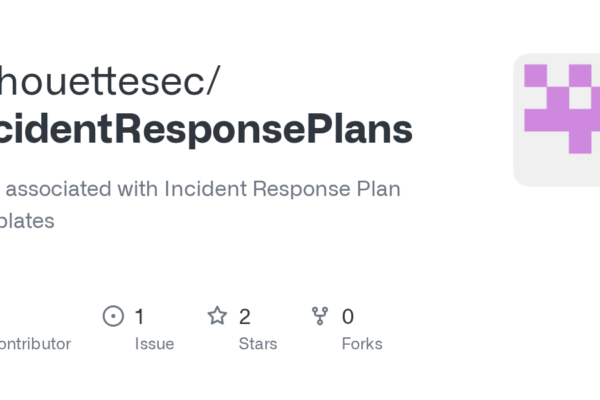Click the issue circle-dot icon

(x=114, y=317)
